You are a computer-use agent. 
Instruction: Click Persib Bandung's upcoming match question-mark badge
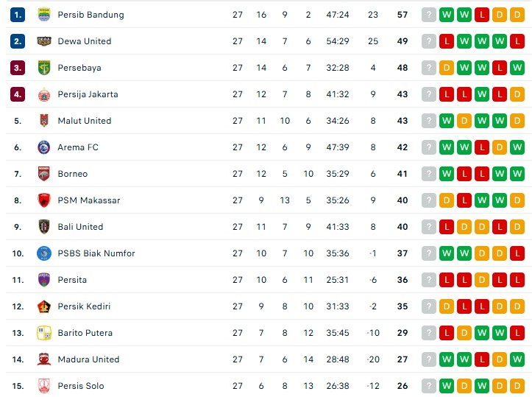click(429, 15)
